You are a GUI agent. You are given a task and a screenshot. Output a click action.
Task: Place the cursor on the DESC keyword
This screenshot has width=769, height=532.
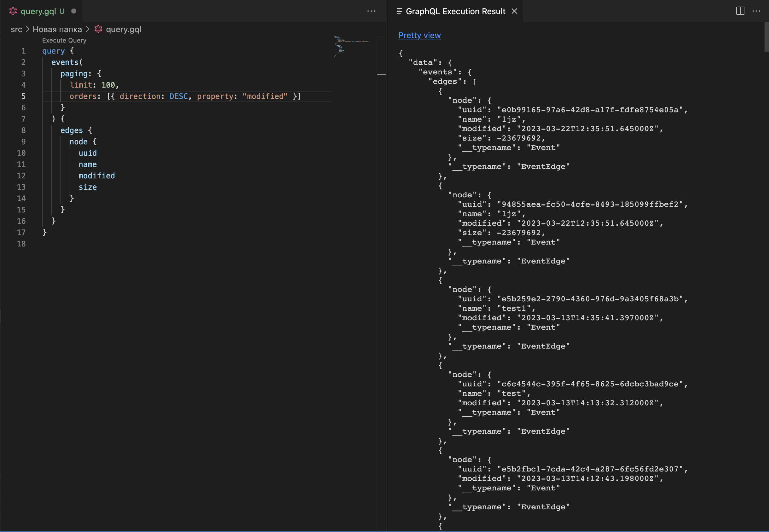coord(179,96)
